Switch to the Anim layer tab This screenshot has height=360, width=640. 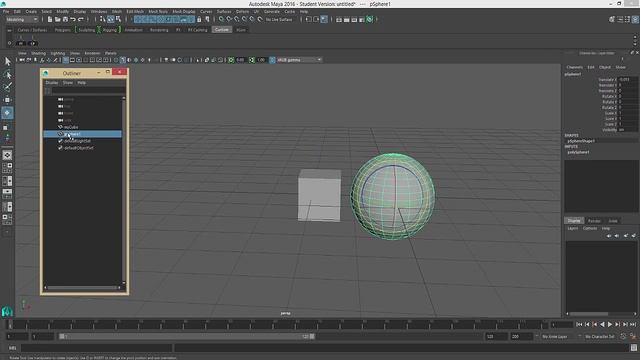[613, 221]
